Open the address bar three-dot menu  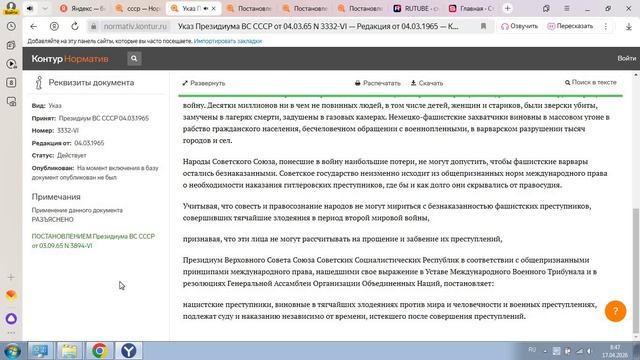pyautogui.click(x=606, y=26)
